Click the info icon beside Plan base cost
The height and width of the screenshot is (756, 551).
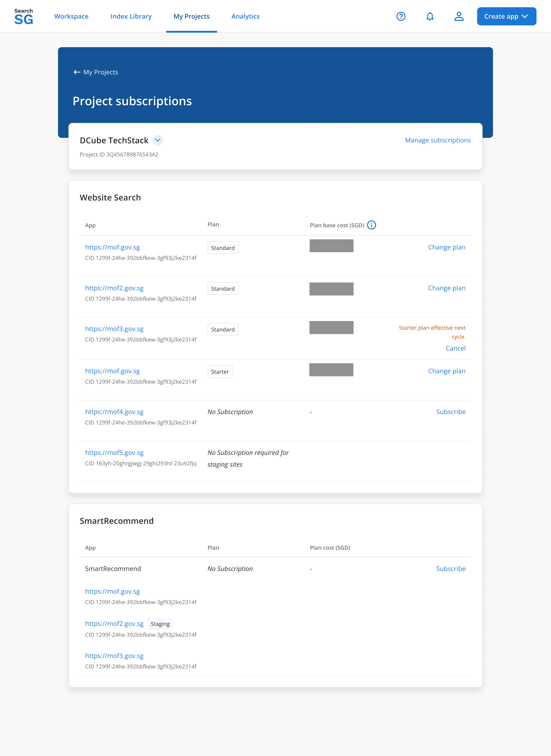coord(371,225)
